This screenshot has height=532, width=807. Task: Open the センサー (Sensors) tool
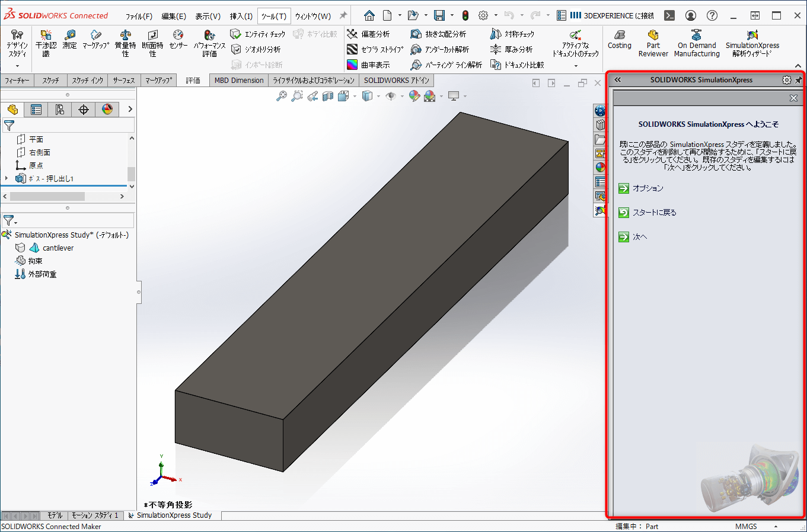177,41
